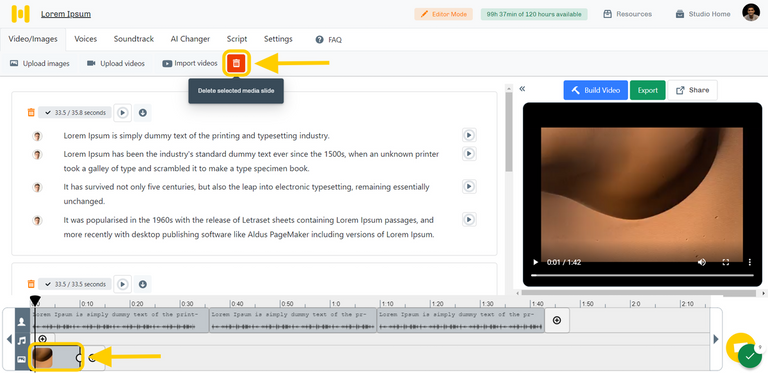Play the 'popularised in the 1960s' sentence

pos(469,219)
